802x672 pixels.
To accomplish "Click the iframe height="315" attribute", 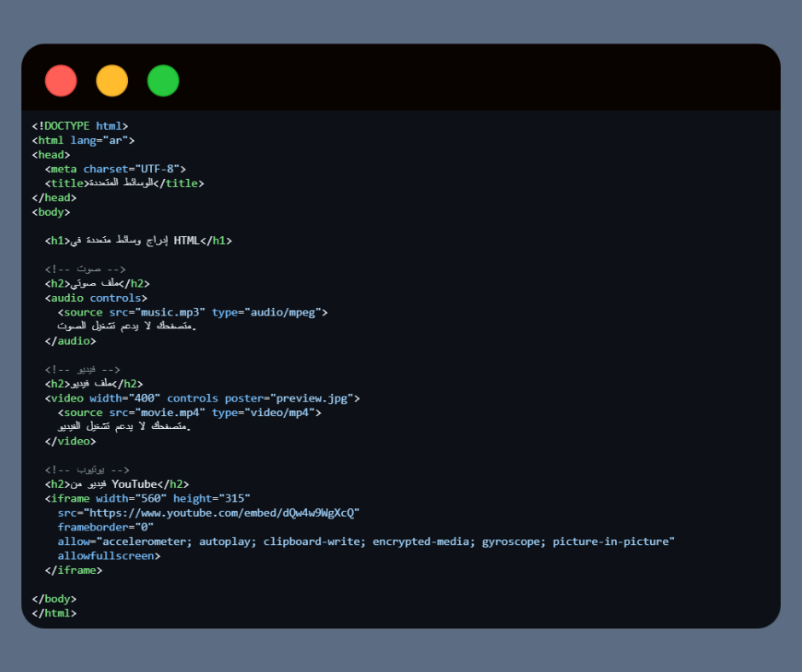I will click(212, 498).
